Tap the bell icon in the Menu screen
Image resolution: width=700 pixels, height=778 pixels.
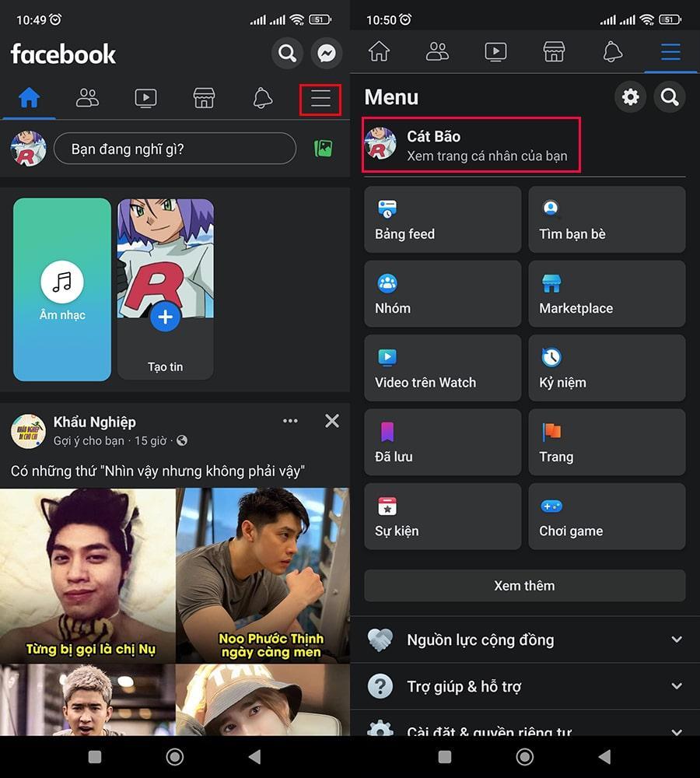(613, 51)
